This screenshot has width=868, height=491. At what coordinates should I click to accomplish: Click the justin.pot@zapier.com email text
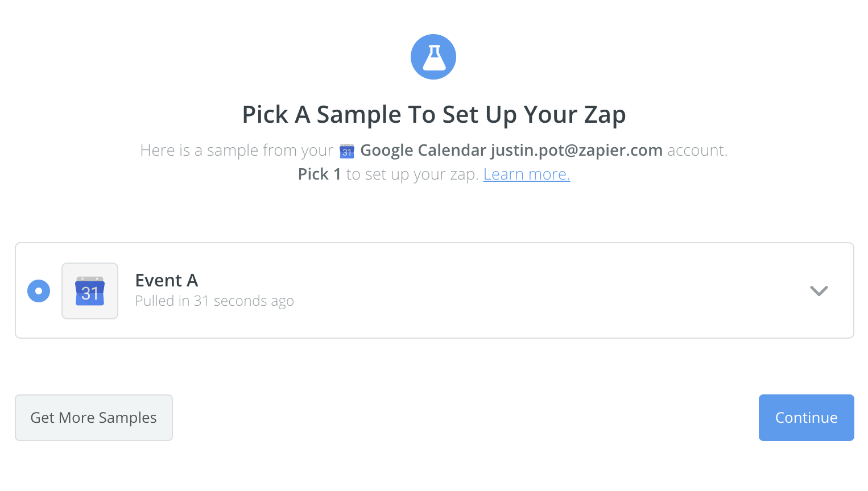click(x=577, y=150)
